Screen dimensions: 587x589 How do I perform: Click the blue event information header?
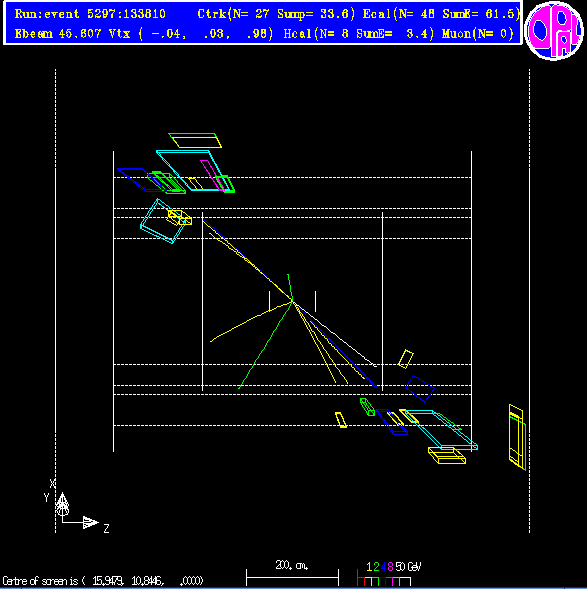263,23
